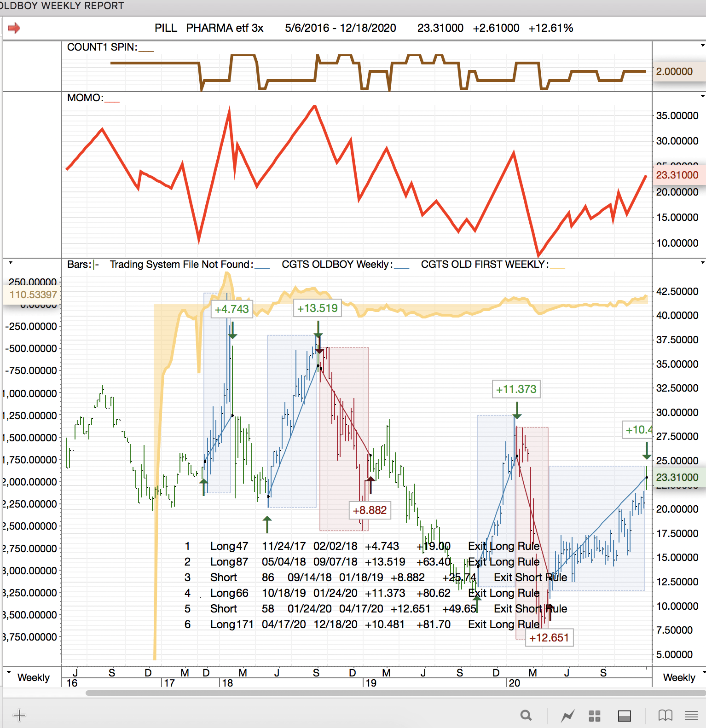
Task: Click the plus icon in the bottom bar
Action: [19, 715]
